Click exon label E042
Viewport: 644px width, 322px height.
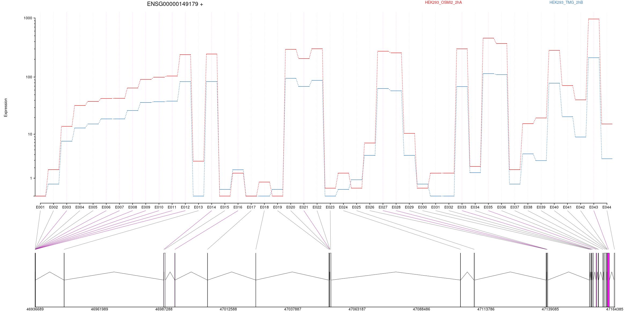580,207
